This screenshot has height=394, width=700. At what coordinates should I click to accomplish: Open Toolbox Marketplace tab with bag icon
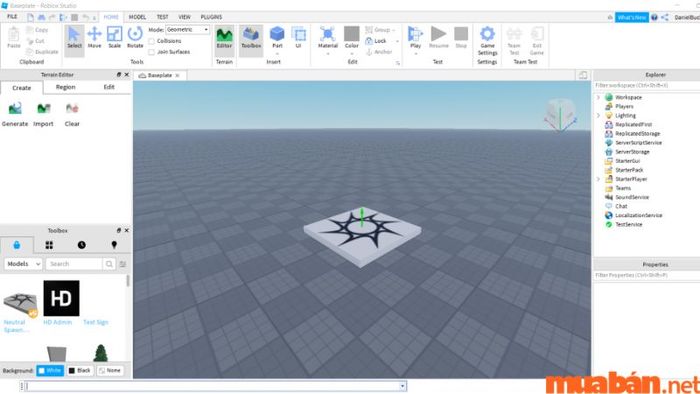(17, 245)
